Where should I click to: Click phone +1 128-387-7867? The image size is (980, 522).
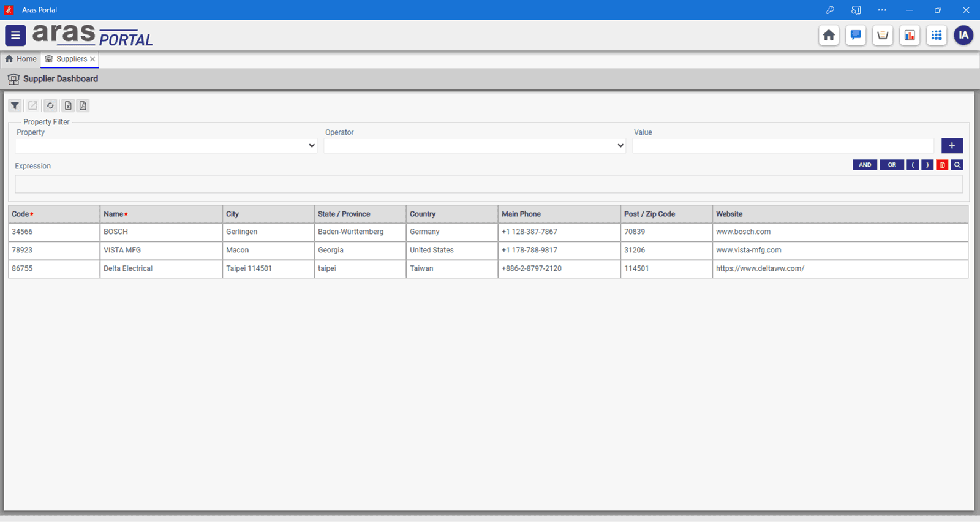(559, 232)
